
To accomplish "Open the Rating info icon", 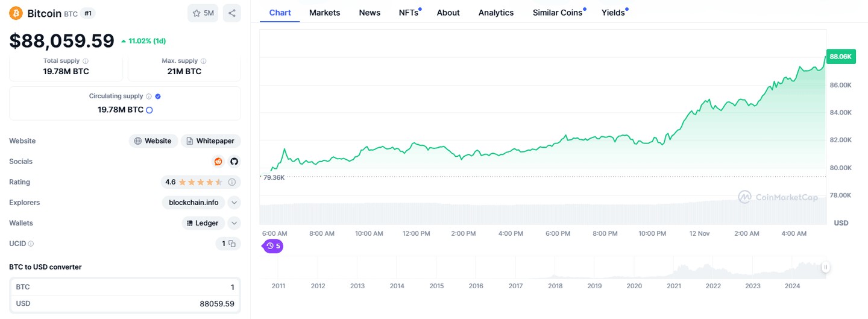I will coord(232,182).
